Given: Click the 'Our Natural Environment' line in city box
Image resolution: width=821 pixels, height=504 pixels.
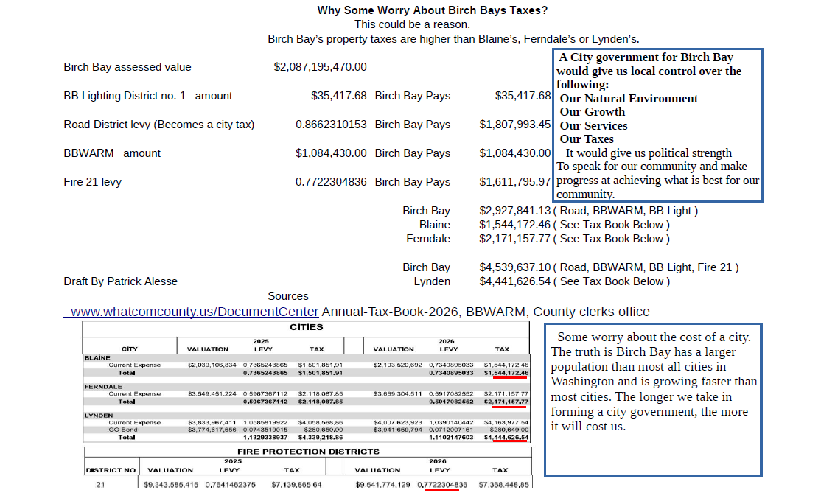Looking at the screenshot, I should (x=629, y=99).
